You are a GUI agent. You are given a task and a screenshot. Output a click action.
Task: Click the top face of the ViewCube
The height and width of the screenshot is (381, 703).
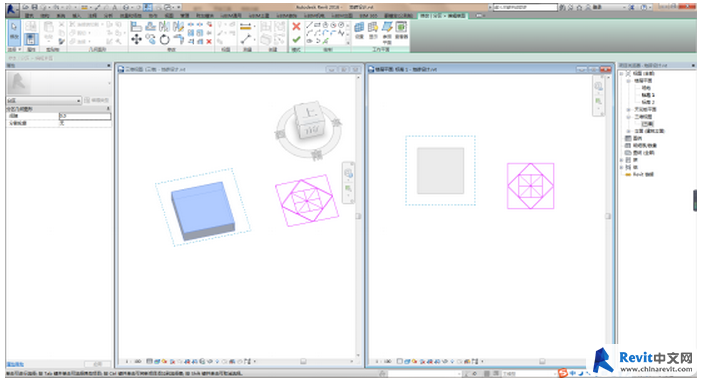click(309, 113)
